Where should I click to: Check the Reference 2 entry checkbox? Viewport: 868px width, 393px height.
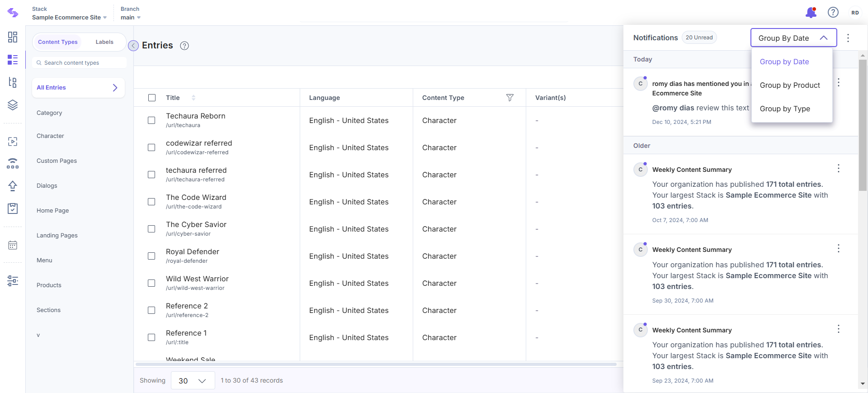coord(151,310)
